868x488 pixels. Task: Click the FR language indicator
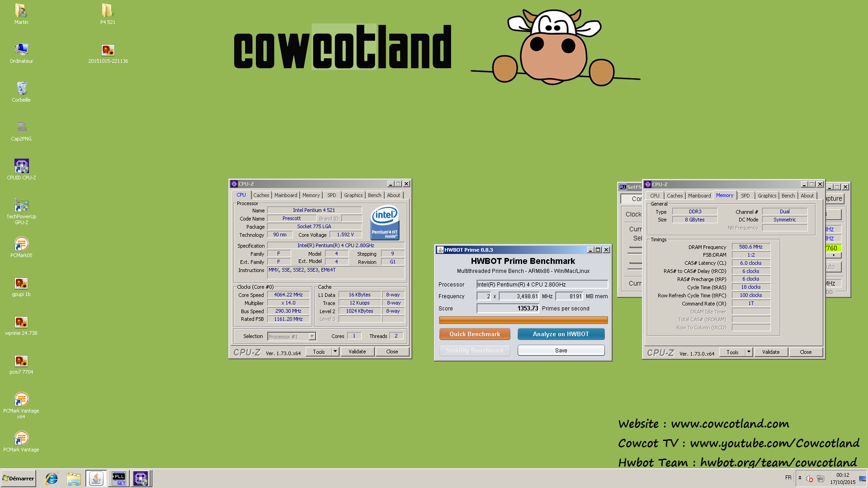click(x=788, y=478)
